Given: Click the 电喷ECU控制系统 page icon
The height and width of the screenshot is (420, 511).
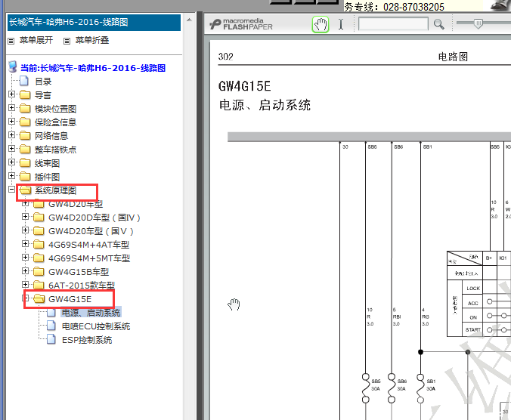Looking at the screenshot, I should pos(51,326).
